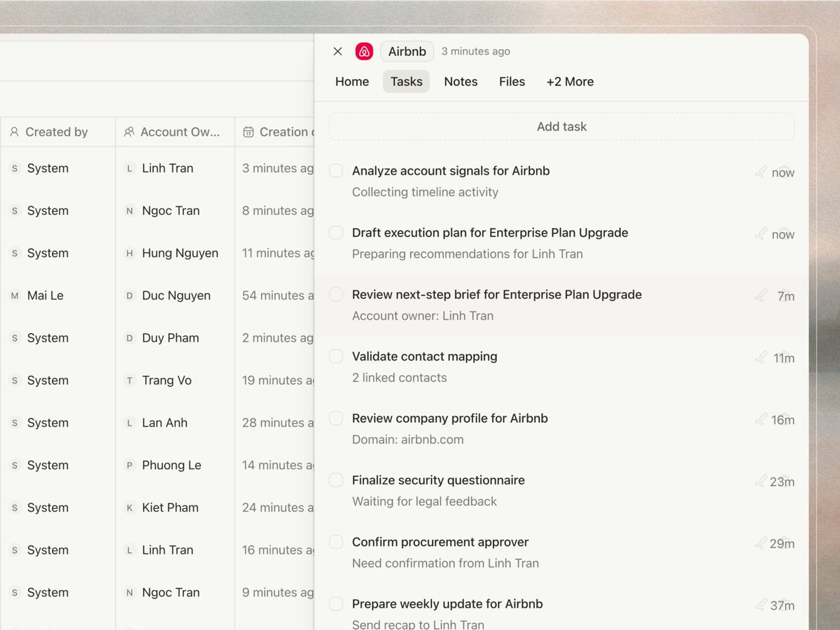
Task: Click the H avatar beside Hung Nguyen
Action: [129, 253]
